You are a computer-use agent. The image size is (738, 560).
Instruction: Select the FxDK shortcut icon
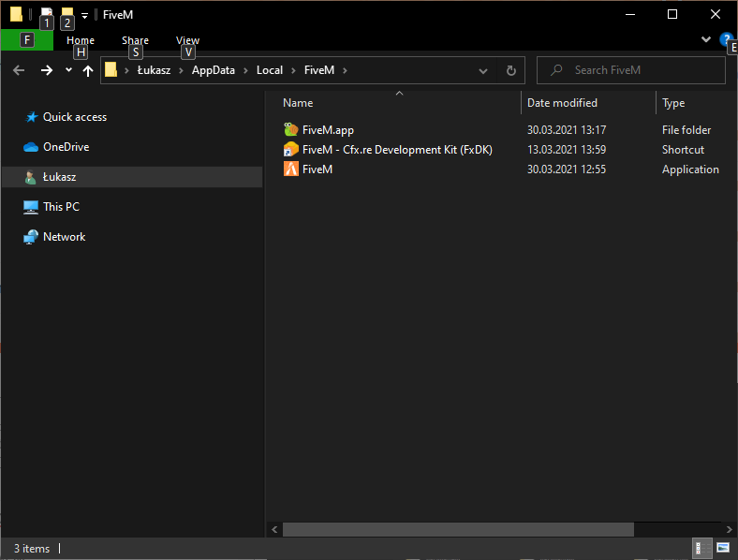click(x=291, y=149)
